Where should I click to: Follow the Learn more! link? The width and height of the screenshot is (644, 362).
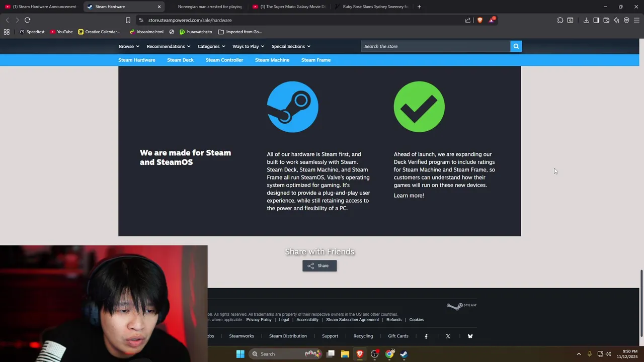coord(409,196)
